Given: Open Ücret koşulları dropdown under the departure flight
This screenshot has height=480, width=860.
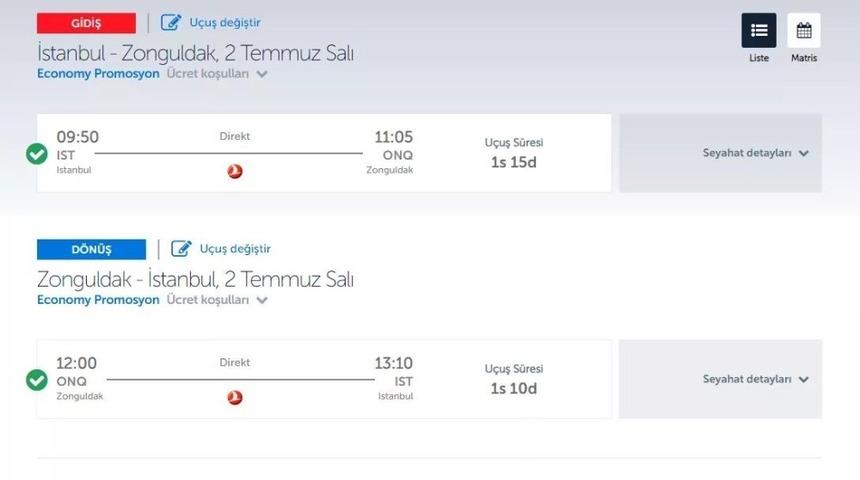Looking at the screenshot, I should (x=216, y=73).
